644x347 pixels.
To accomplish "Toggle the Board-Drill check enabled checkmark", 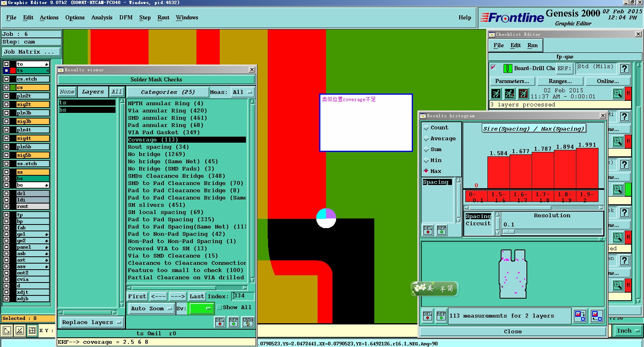I will [x=493, y=67].
